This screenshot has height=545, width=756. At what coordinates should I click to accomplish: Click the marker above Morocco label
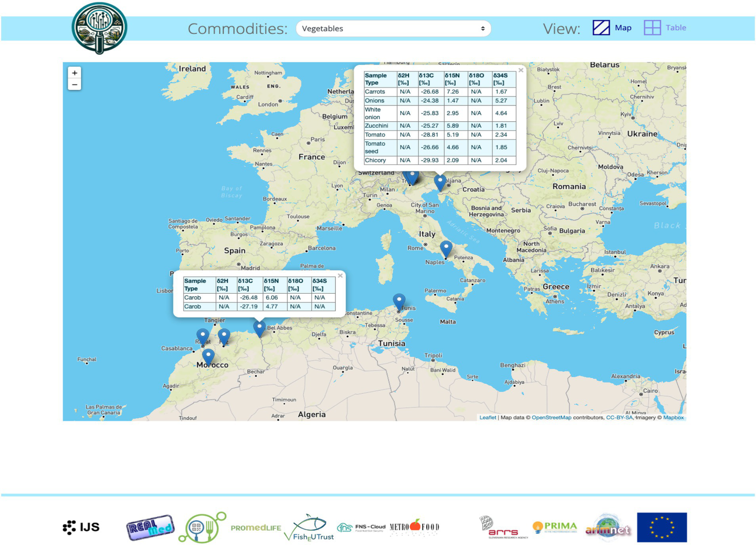click(208, 356)
